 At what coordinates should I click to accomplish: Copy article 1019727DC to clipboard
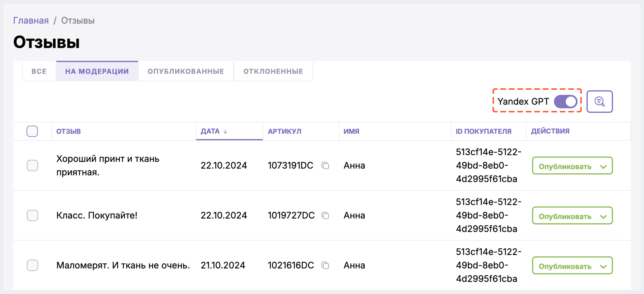[325, 215]
